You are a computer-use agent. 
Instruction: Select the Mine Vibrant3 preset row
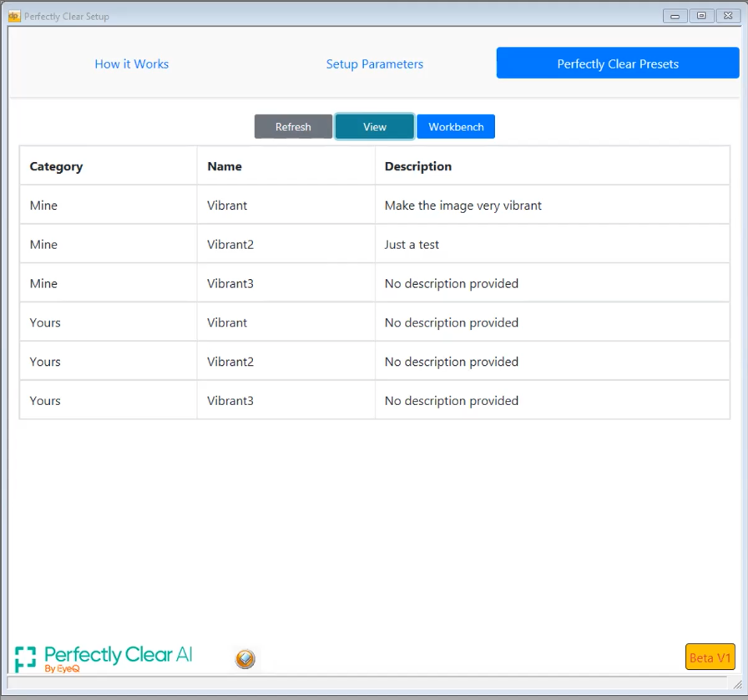click(375, 283)
